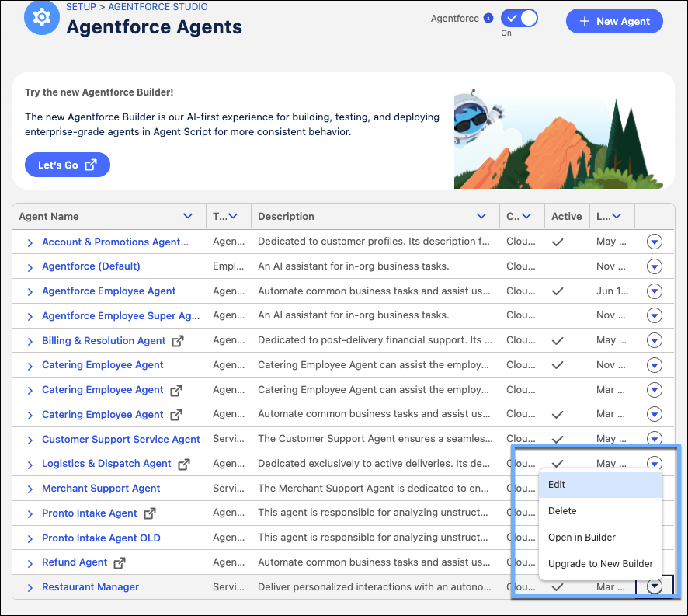This screenshot has height=616, width=688.
Task: Click the Let's Go button
Action: tap(67, 165)
